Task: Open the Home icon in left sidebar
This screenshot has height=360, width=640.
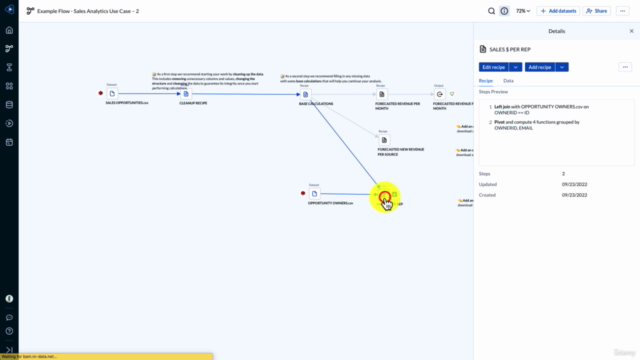Action: 9,30
